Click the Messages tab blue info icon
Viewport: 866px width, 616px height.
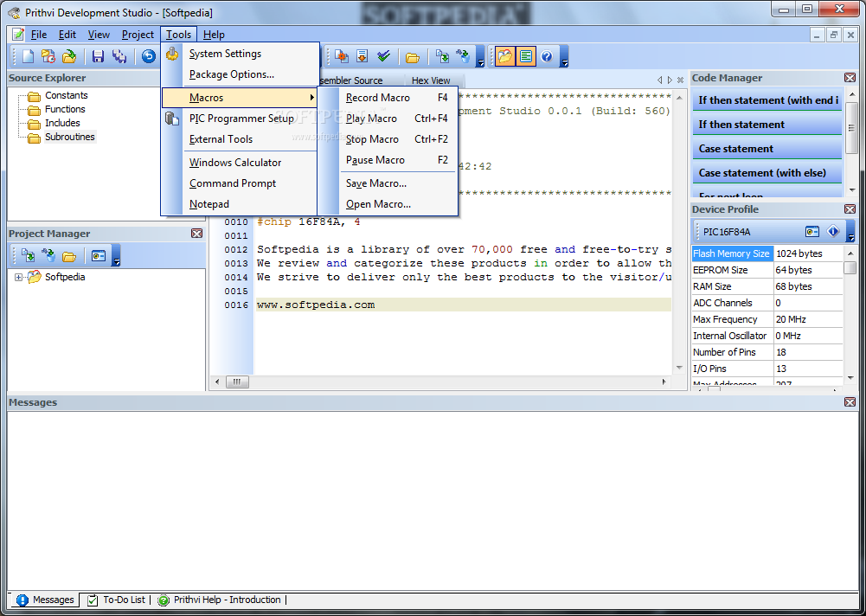(22, 600)
